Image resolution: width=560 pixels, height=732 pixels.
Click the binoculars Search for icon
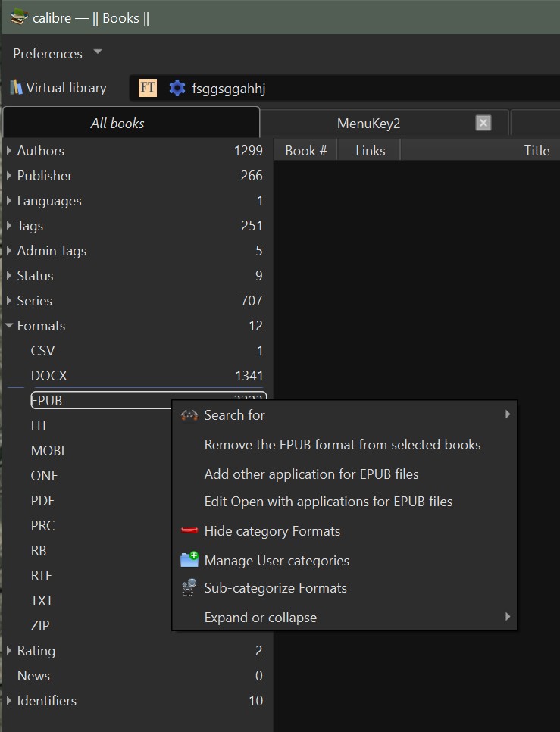(189, 415)
